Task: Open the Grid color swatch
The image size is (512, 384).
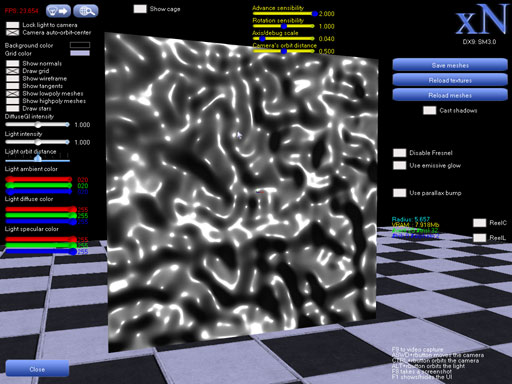Action: click(x=80, y=53)
